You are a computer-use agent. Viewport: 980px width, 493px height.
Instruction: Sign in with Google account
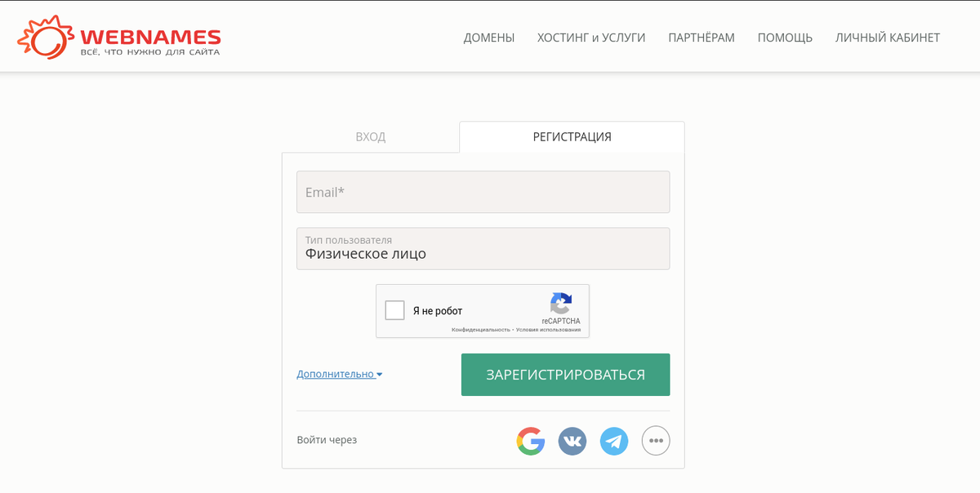(x=531, y=441)
